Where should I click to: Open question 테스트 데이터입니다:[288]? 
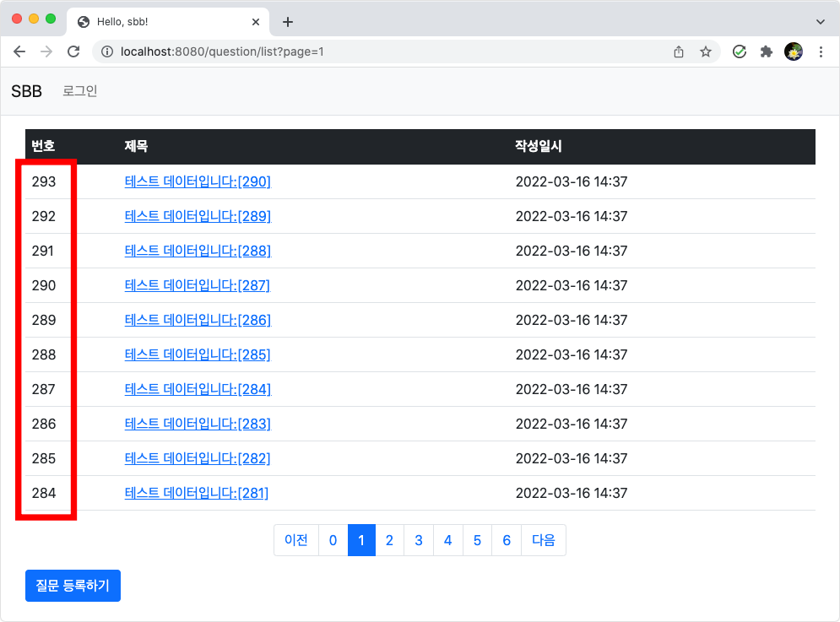(198, 251)
